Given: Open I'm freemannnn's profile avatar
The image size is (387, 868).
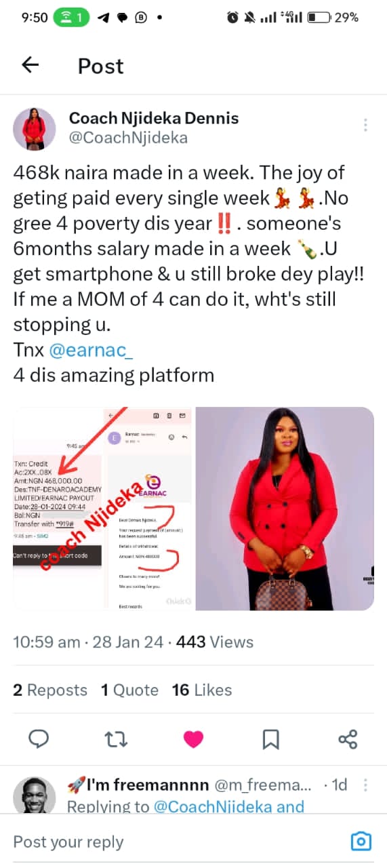Looking at the screenshot, I should 35,794.
